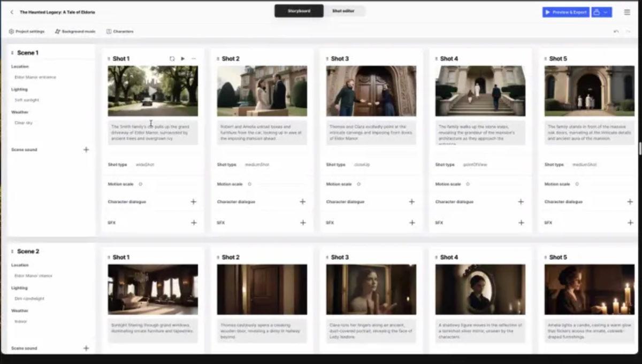
Task: Click the Preview & Export button
Action: 565,12
